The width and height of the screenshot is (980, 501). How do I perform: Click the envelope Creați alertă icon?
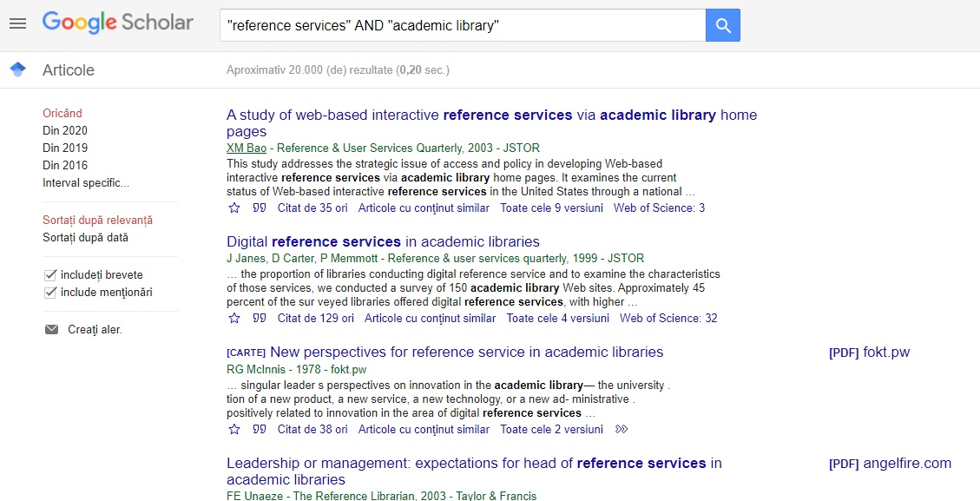click(x=51, y=330)
